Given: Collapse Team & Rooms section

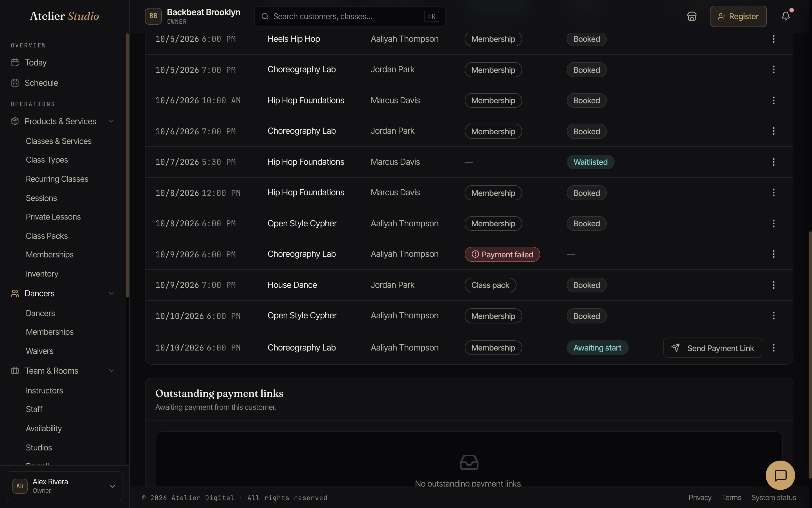Looking at the screenshot, I should (111, 371).
